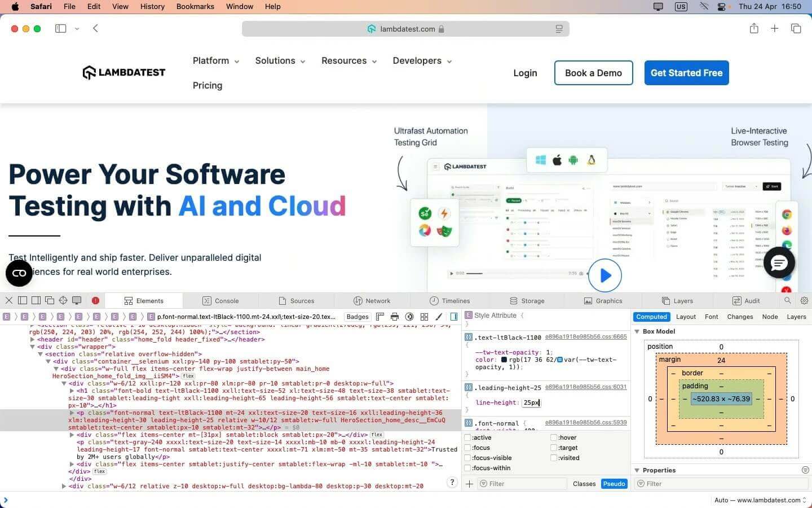The image size is (812, 508).
Task: Click the Reader icon in the address bar
Action: coord(559,29)
